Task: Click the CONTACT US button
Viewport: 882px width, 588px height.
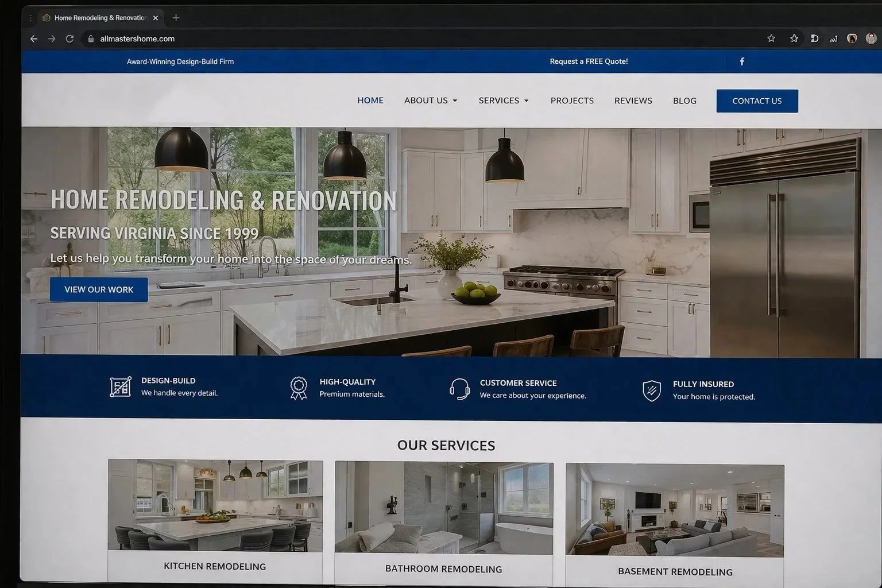Action: (x=757, y=100)
